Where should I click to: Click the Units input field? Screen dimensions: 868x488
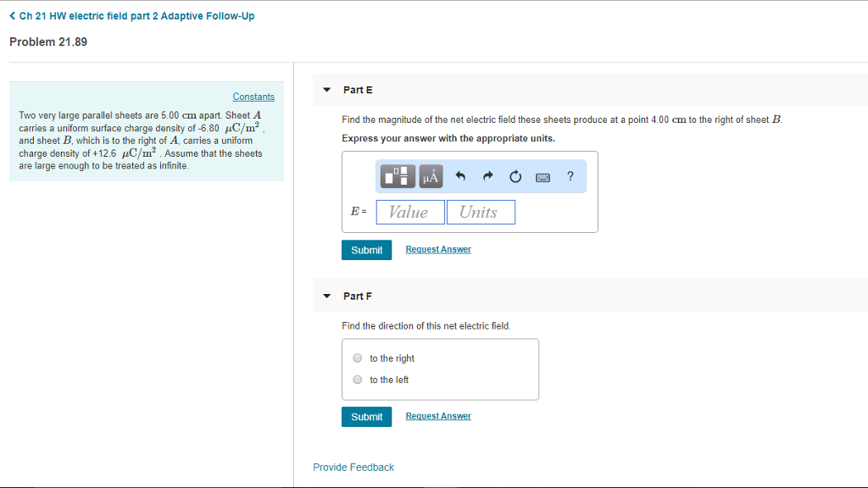[481, 212]
